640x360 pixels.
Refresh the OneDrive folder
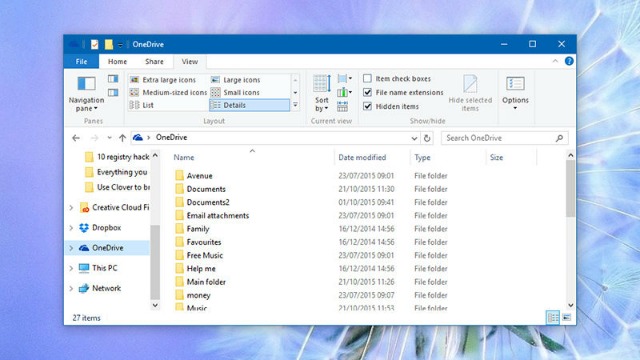tap(427, 138)
